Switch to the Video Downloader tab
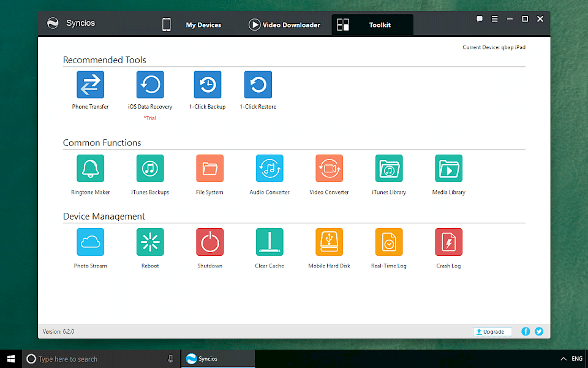 tap(284, 25)
